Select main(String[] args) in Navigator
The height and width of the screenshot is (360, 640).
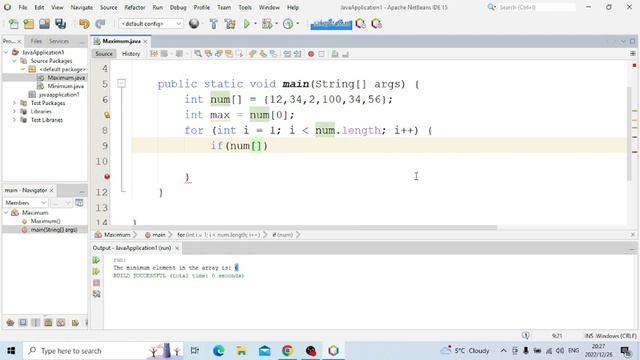(54, 230)
